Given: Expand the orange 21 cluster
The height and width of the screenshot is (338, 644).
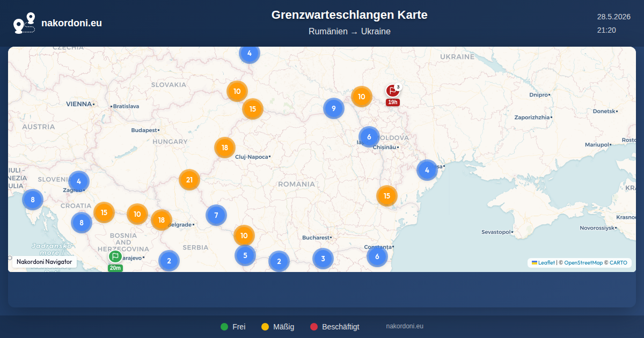Looking at the screenshot, I should click(x=189, y=180).
